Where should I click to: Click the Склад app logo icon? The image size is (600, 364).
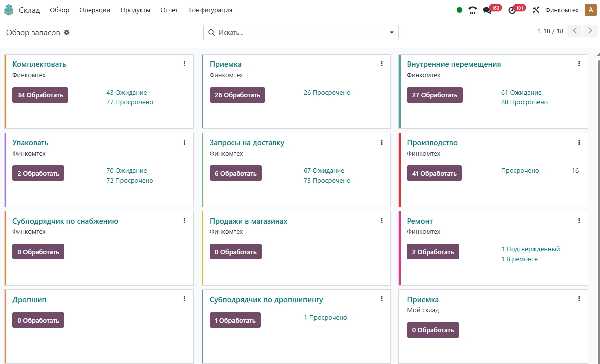[x=9, y=10]
